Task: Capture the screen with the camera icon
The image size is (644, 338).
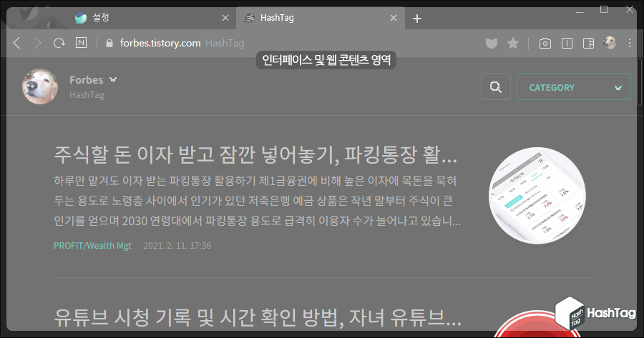Action: click(x=545, y=43)
